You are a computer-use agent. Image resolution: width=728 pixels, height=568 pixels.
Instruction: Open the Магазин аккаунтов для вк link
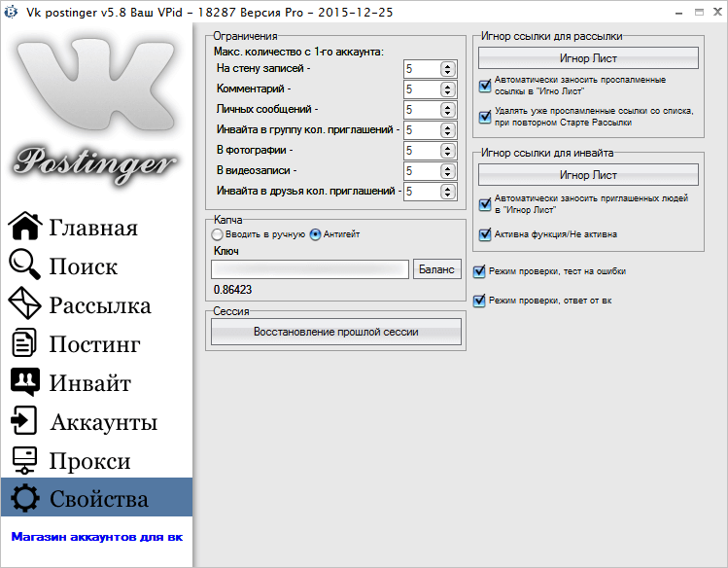97,537
